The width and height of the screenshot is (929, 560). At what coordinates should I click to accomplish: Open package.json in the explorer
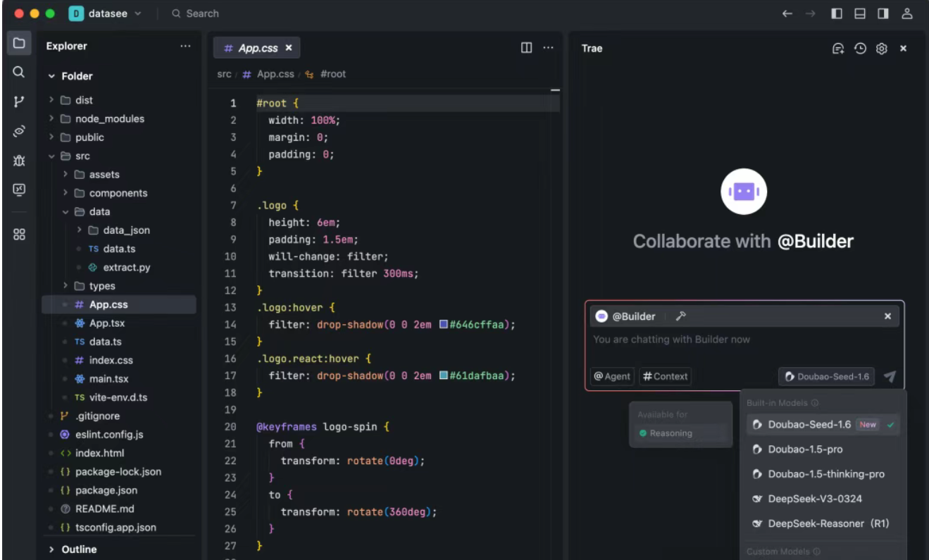click(x=106, y=490)
